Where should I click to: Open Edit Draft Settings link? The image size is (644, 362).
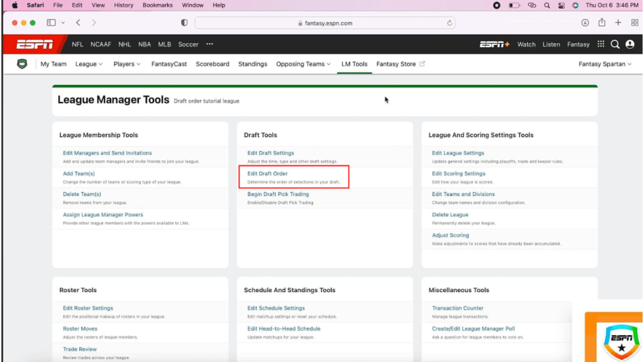click(270, 153)
